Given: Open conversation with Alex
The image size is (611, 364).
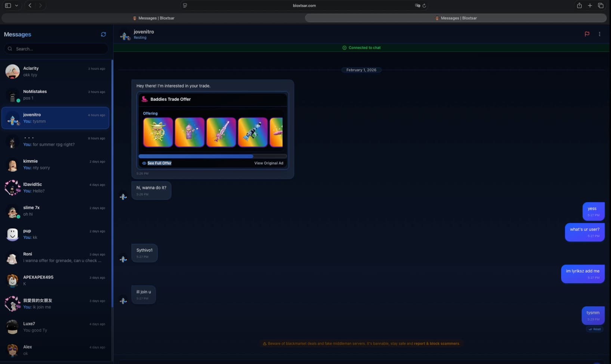Looking at the screenshot, I should (x=55, y=350).
